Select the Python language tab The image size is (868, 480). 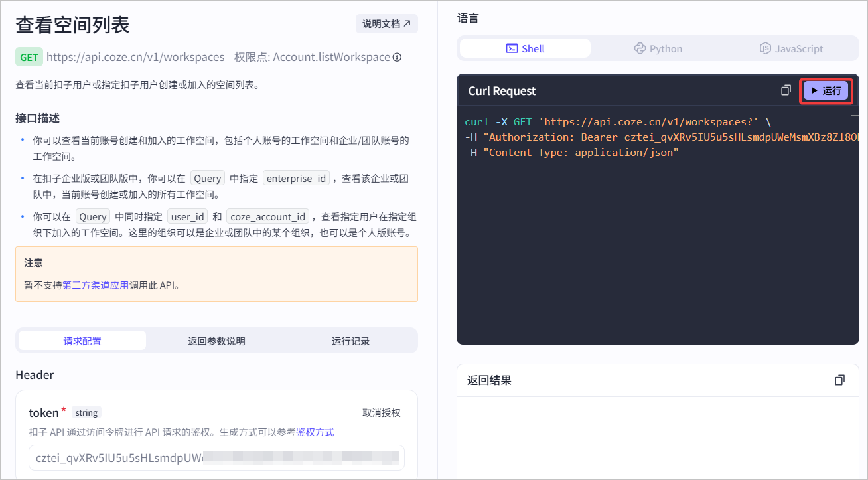pos(658,48)
